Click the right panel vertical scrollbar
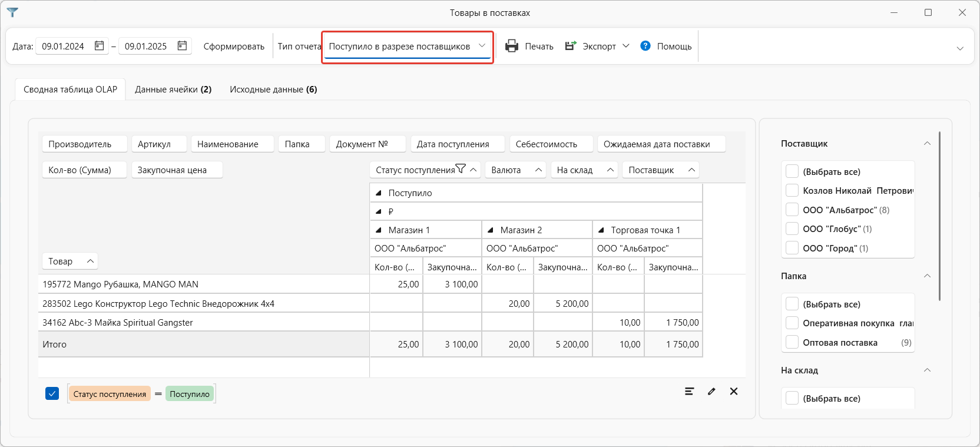Screen dimensions: 980x447 click(x=939, y=216)
